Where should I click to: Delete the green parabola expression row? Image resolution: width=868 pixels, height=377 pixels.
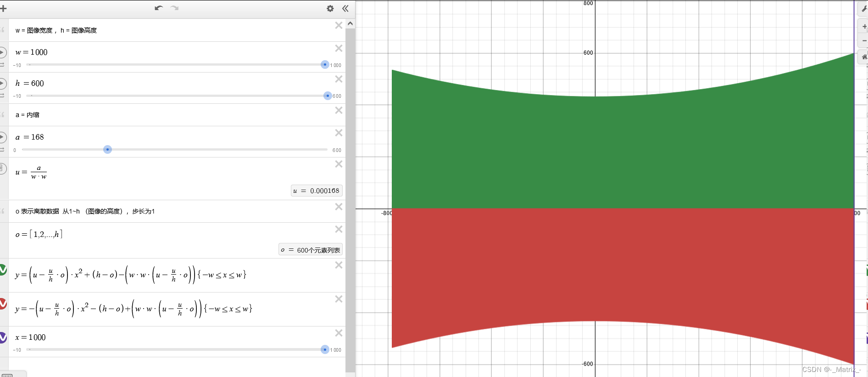click(x=339, y=265)
